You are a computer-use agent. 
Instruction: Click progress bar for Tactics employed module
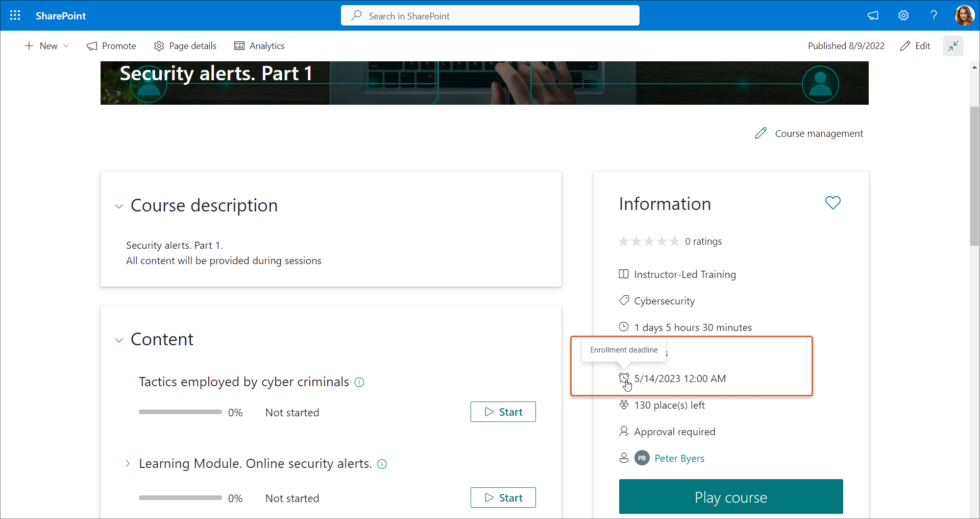pyautogui.click(x=180, y=412)
